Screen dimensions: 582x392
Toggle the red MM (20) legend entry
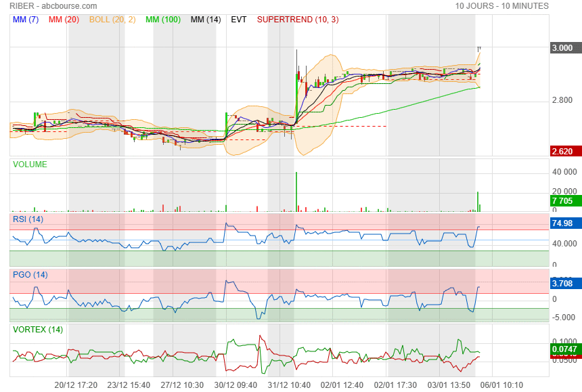(x=64, y=20)
